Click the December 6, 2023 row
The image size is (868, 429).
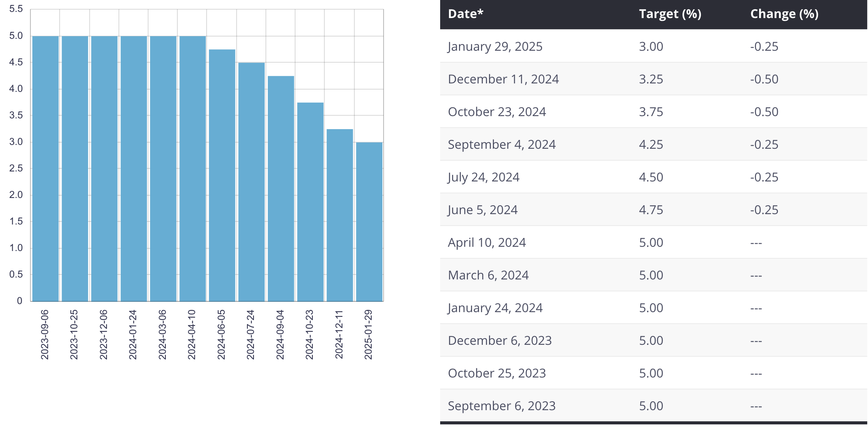500,341
